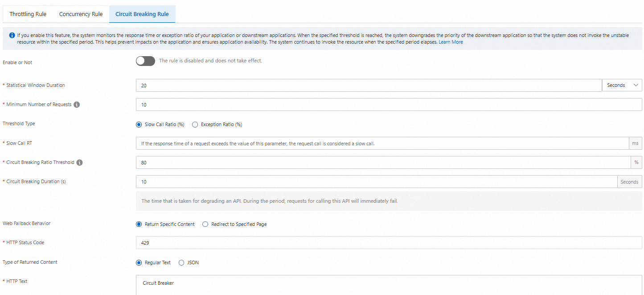The width and height of the screenshot is (644, 295).
Task: Open the Concurrency Rule tab
Action: tap(81, 14)
